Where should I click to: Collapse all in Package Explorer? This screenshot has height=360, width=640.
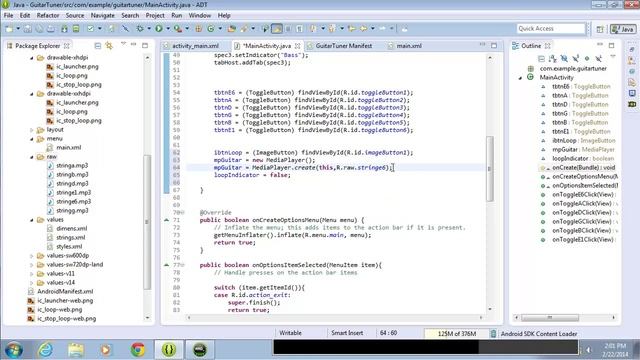tap(98, 46)
